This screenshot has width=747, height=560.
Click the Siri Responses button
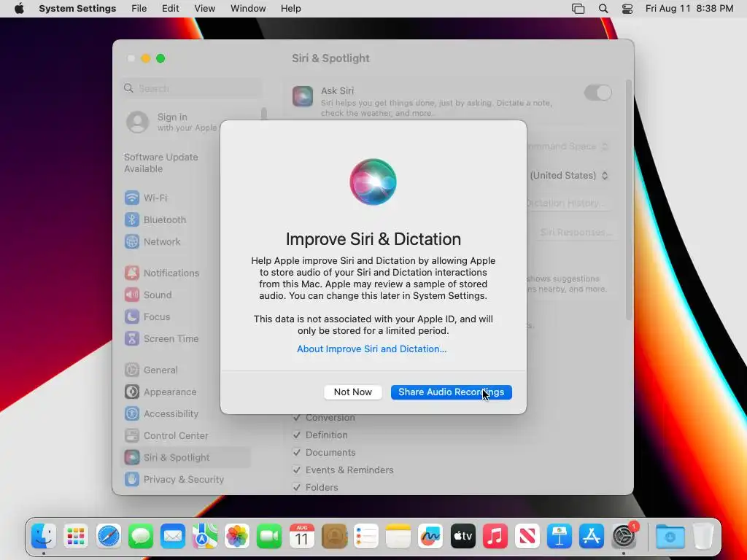(576, 233)
